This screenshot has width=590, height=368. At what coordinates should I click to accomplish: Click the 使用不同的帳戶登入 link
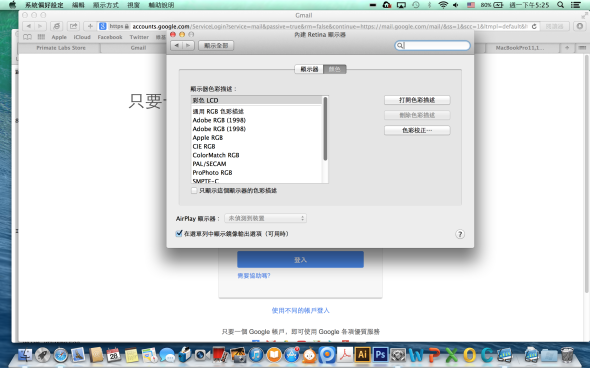(x=300, y=310)
